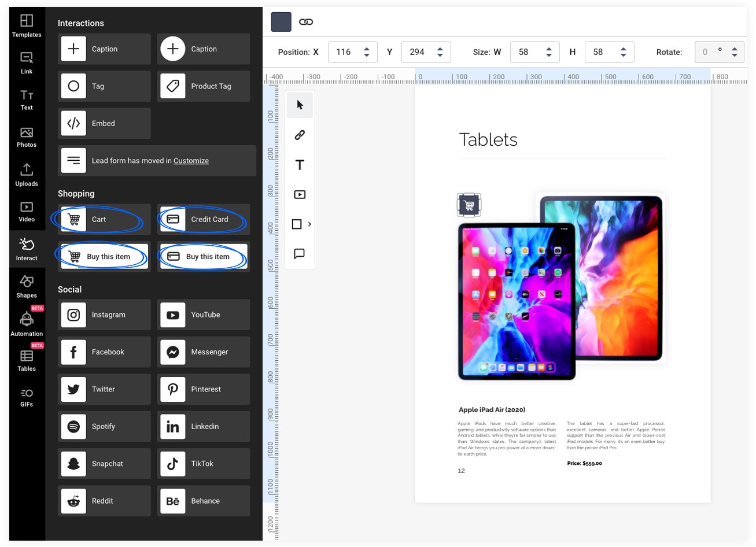Add a YouTube social button
The image size is (756, 547).
pos(204,315)
